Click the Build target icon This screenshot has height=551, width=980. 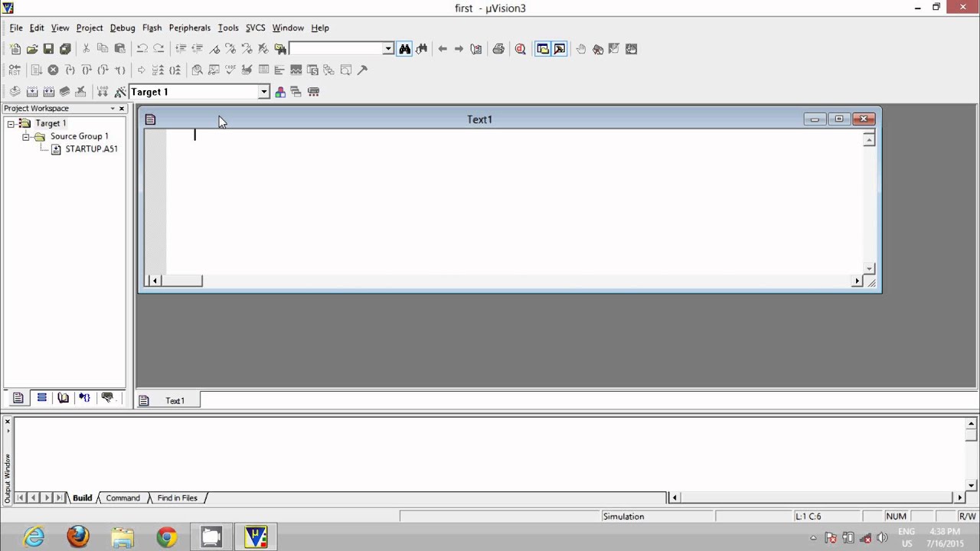tap(31, 92)
